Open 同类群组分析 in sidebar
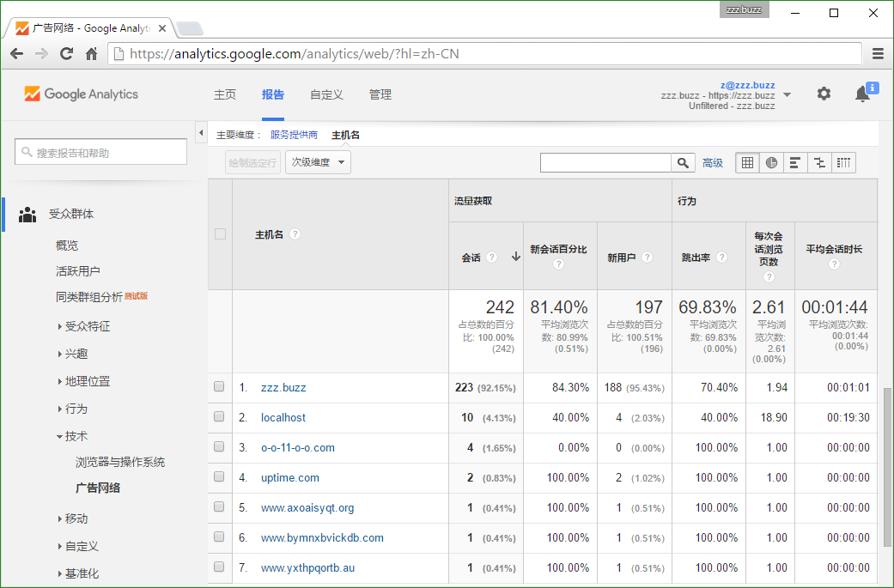The width and height of the screenshot is (894, 588). point(89,297)
